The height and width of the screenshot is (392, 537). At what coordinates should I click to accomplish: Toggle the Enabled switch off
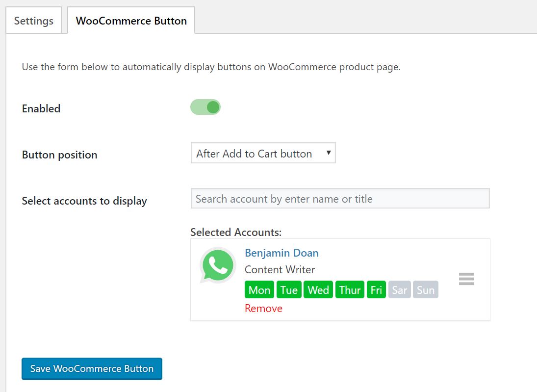tap(205, 107)
